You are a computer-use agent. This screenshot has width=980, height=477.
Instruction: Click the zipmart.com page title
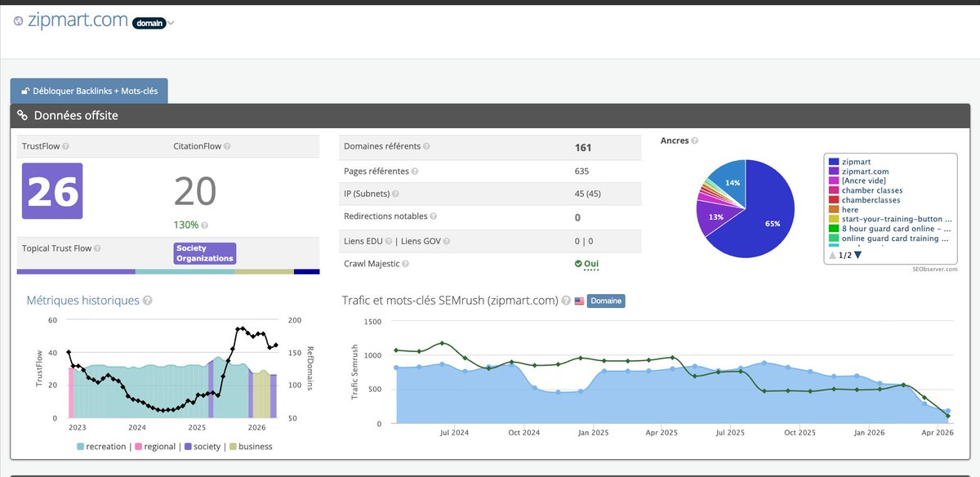tap(78, 22)
